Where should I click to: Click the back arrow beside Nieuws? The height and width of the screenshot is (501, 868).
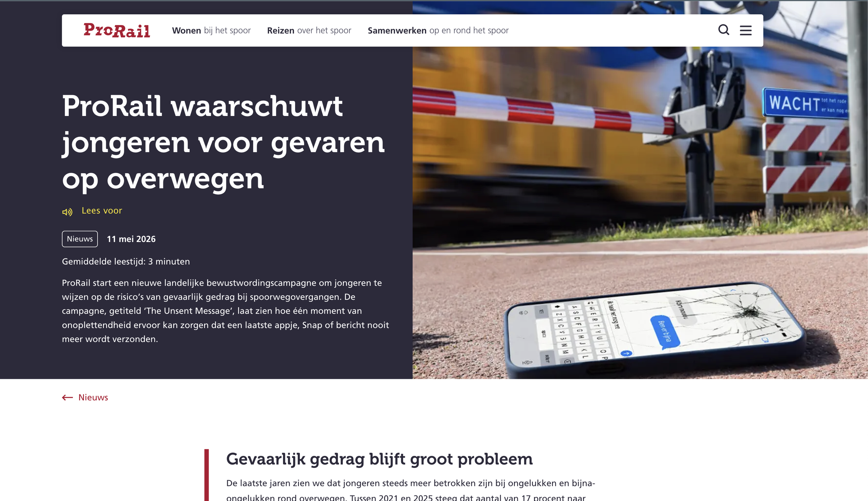tap(67, 398)
